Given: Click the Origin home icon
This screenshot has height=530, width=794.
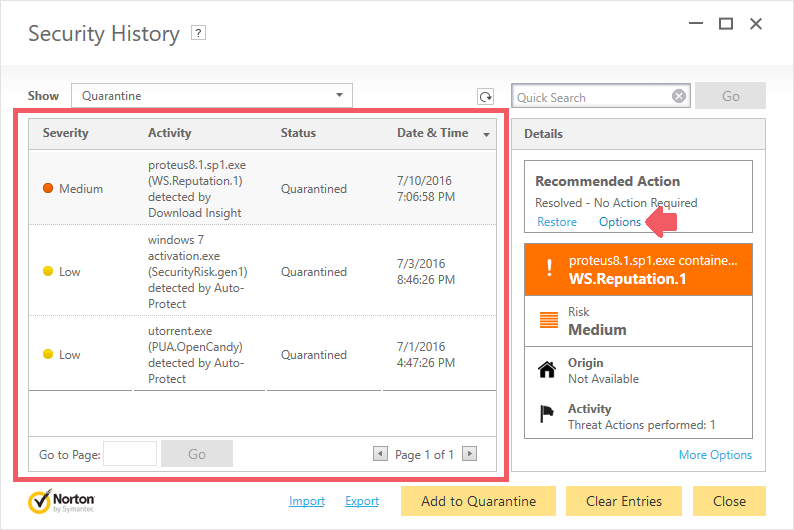Looking at the screenshot, I should pyautogui.click(x=546, y=370).
